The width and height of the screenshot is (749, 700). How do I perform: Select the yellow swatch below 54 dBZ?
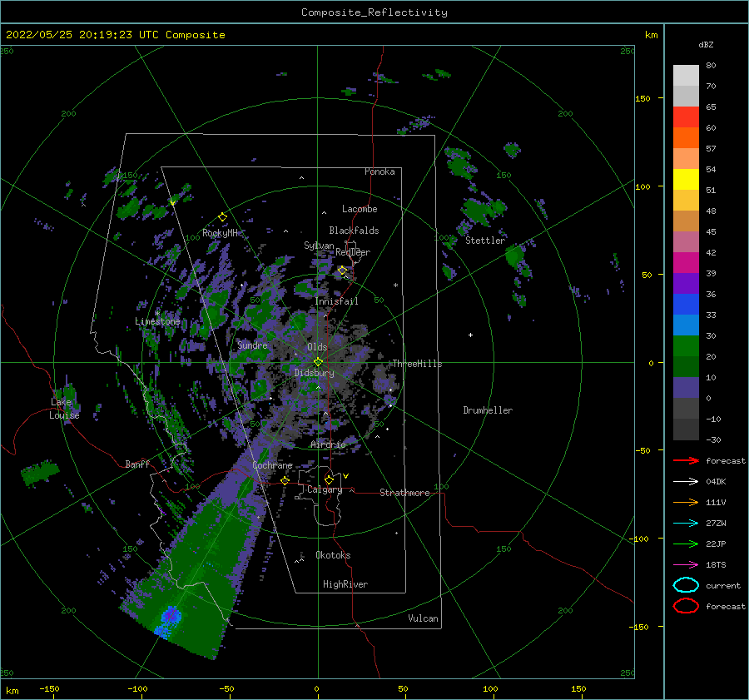[686, 180]
